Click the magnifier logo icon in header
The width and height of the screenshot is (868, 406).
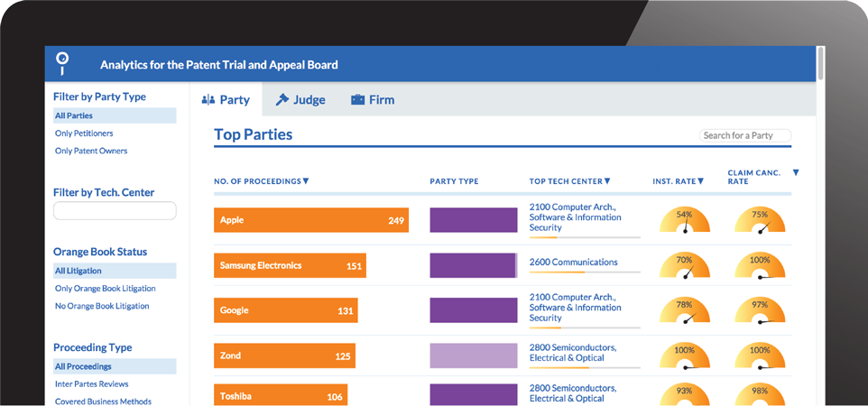tap(61, 62)
